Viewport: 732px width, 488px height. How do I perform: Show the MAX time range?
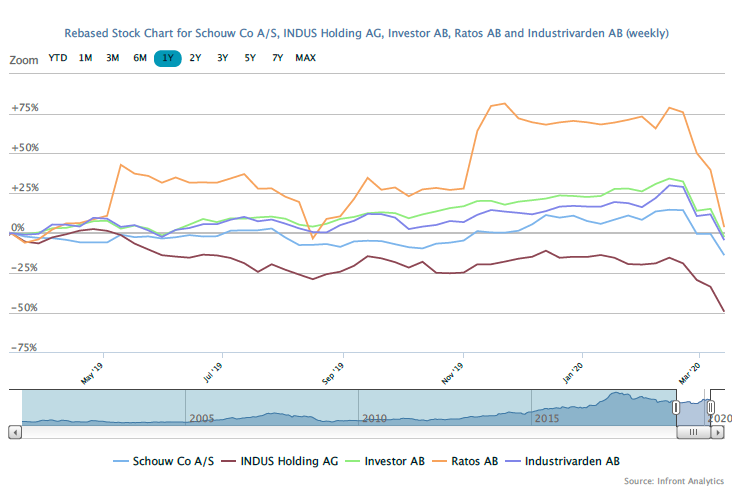(305, 58)
